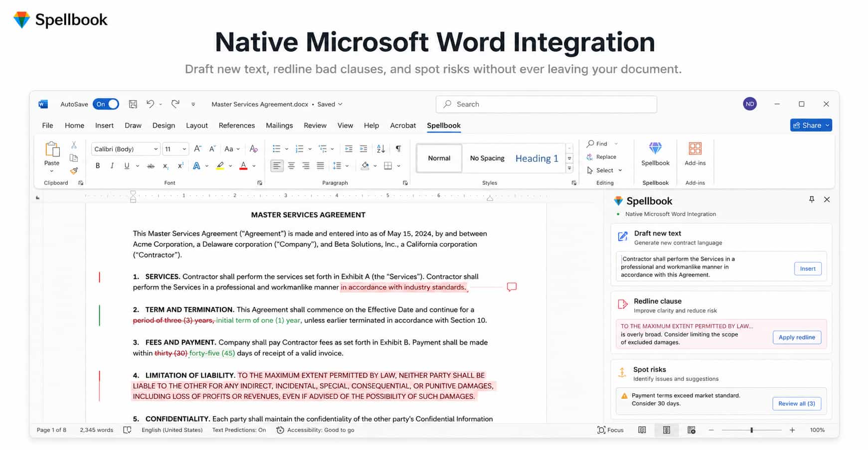The height and width of the screenshot is (450, 868).
Task: Open the File menu
Action: coord(48,126)
